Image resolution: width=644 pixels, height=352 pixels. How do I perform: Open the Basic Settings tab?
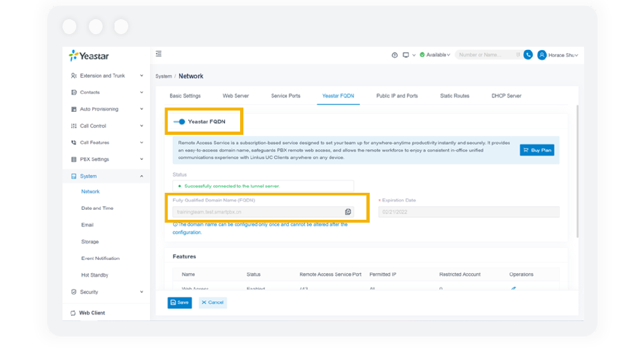[185, 96]
